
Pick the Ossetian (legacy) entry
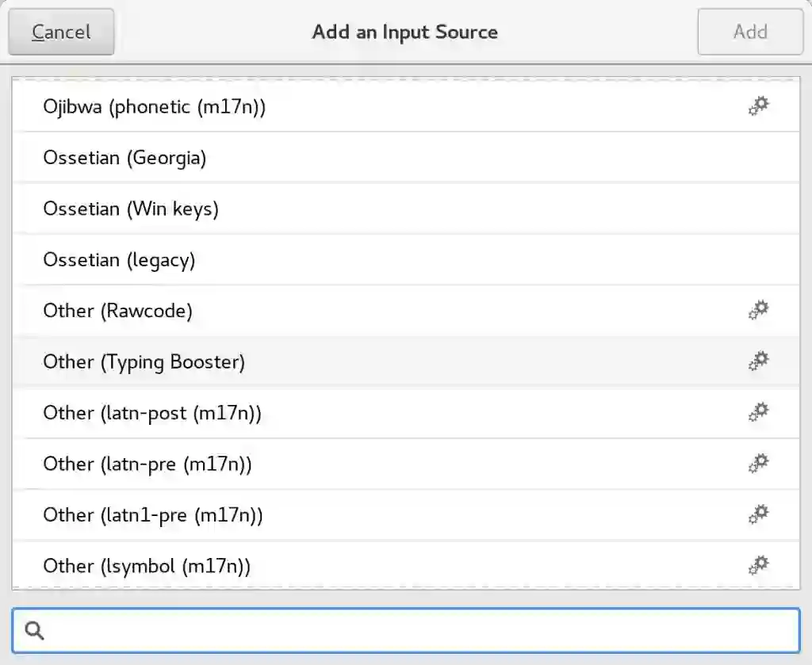pyautogui.click(x=119, y=259)
